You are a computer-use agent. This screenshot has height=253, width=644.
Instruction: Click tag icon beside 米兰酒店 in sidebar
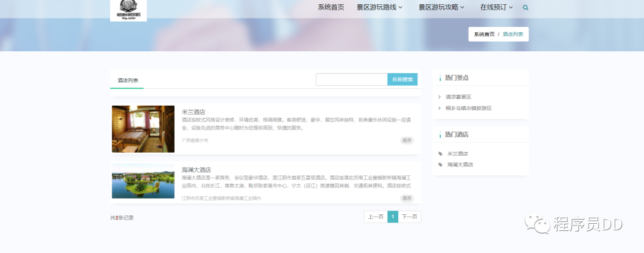[x=441, y=153]
